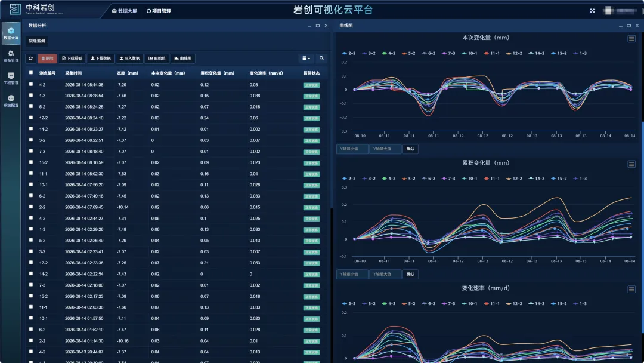This screenshot has height=363, width=644.
Task: Click 下载模板 download template button
Action: (72, 59)
